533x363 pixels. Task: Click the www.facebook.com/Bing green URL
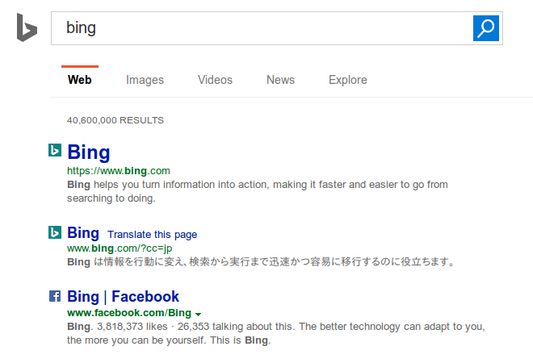tap(129, 313)
